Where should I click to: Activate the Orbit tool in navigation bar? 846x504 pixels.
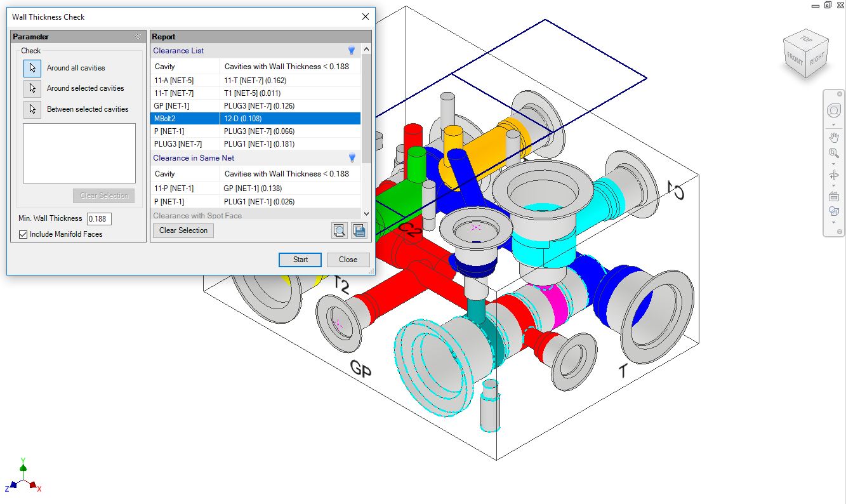pos(833,175)
